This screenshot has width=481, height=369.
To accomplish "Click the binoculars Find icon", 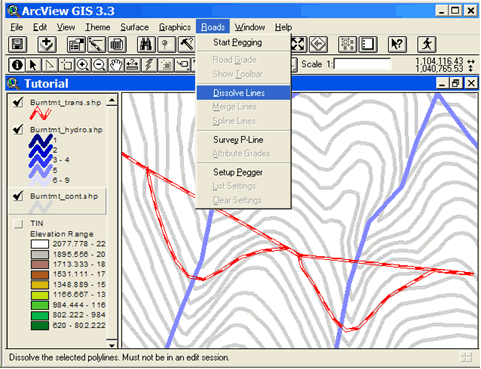I will click(146, 44).
